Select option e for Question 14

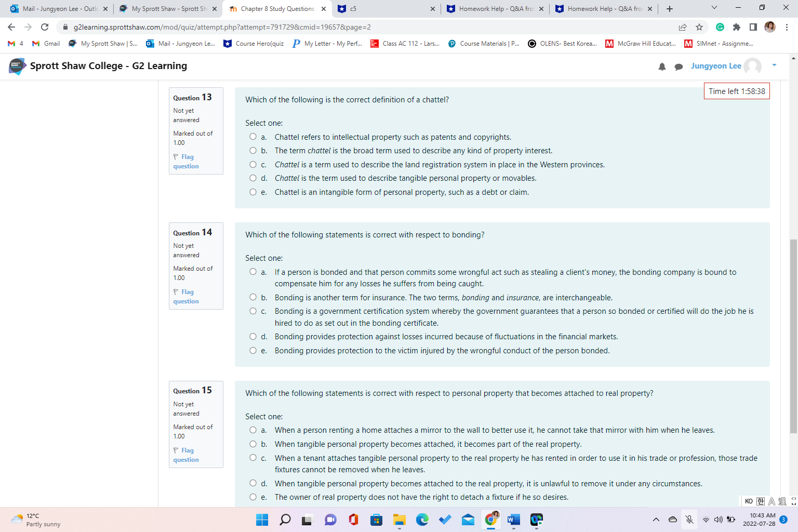(253, 351)
